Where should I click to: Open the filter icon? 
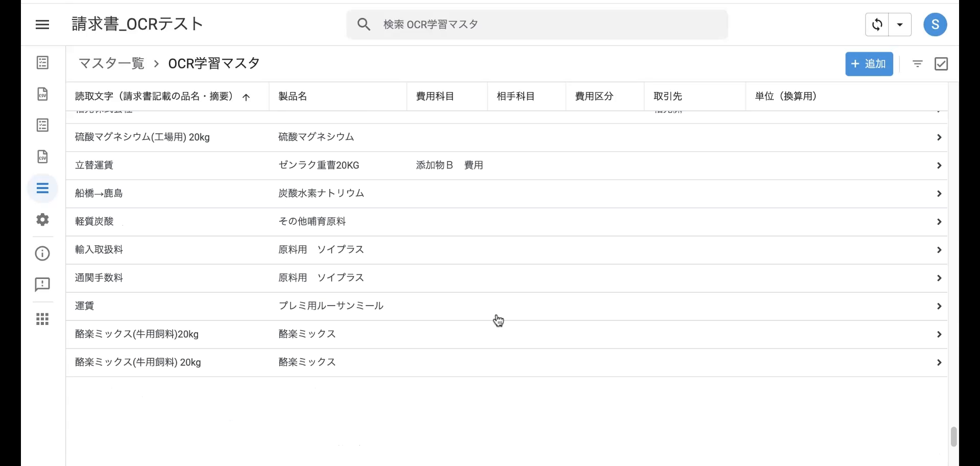click(917, 64)
